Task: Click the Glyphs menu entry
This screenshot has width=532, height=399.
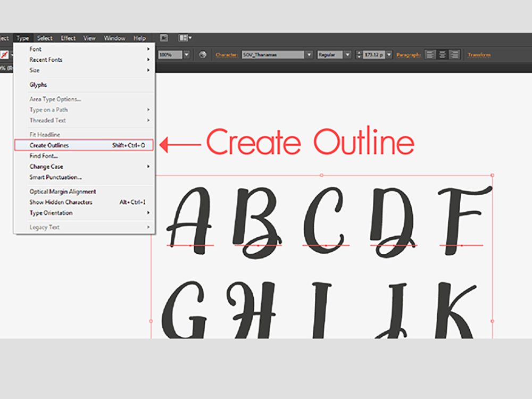Action: [x=38, y=85]
